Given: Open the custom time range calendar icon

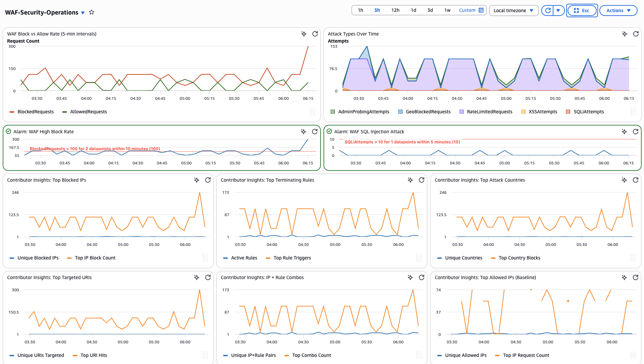Looking at the screenshot, I should [x=481, y=10].
